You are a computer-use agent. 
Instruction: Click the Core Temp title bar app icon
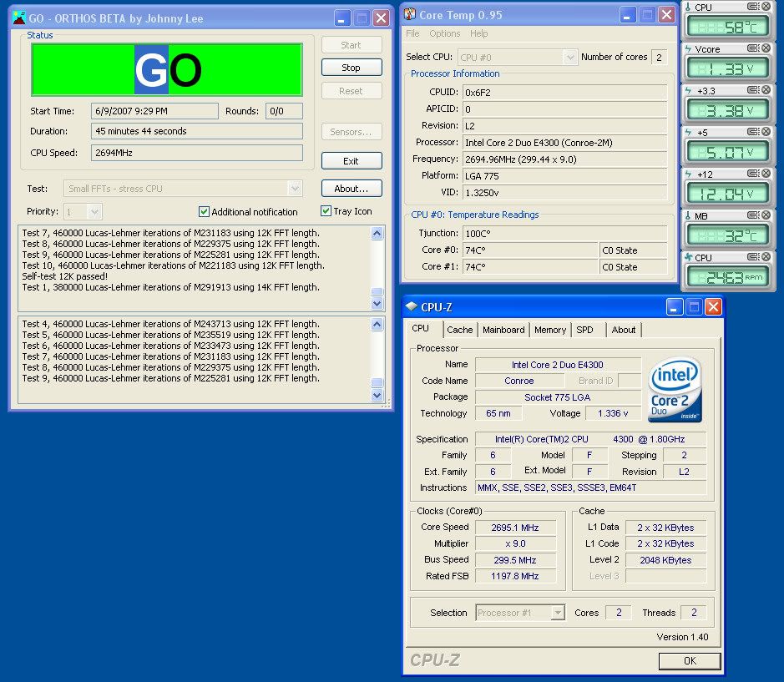pos(409,14)
